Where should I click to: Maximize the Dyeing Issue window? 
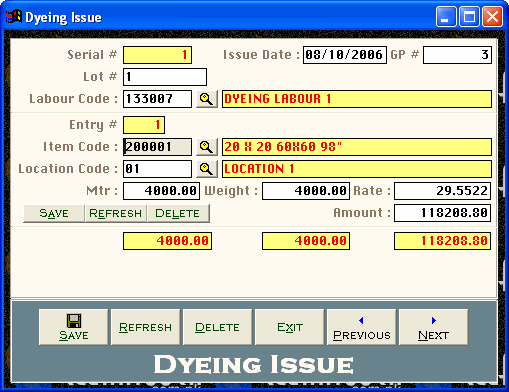[x=469, y=17]
